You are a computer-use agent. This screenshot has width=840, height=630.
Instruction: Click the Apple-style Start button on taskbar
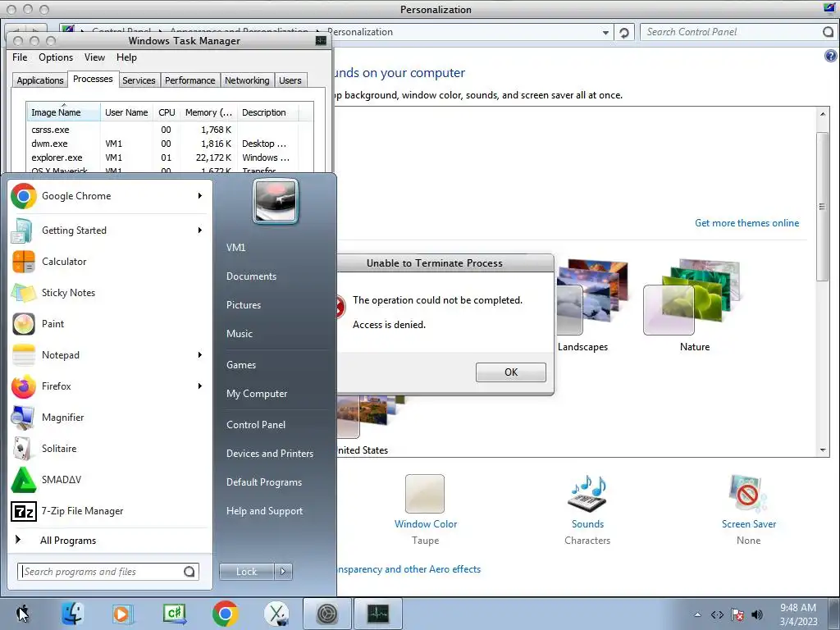pos(22,614)
